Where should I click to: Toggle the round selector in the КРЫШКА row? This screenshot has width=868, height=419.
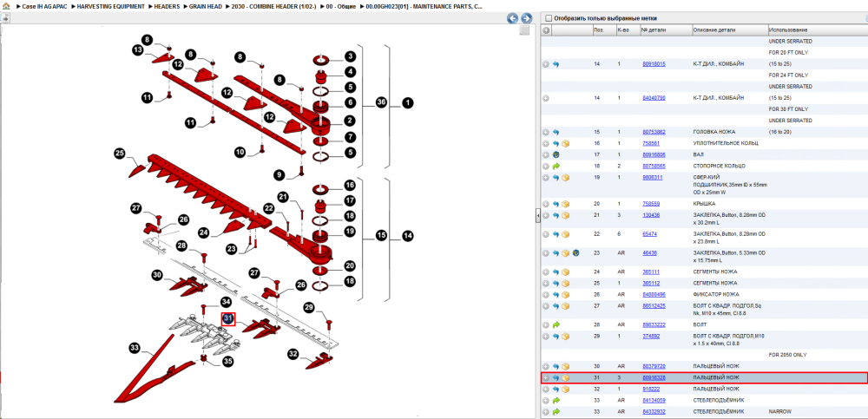[x=546, y=204]
